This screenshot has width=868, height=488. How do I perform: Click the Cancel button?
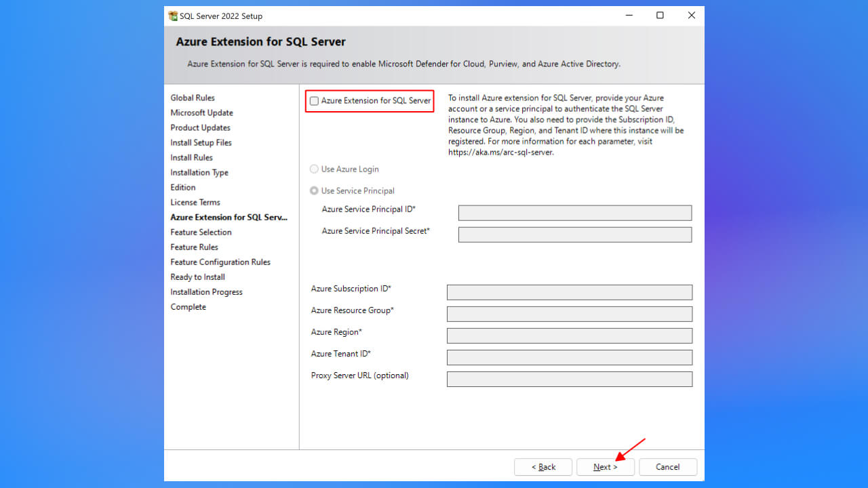(x=668, y=467)
